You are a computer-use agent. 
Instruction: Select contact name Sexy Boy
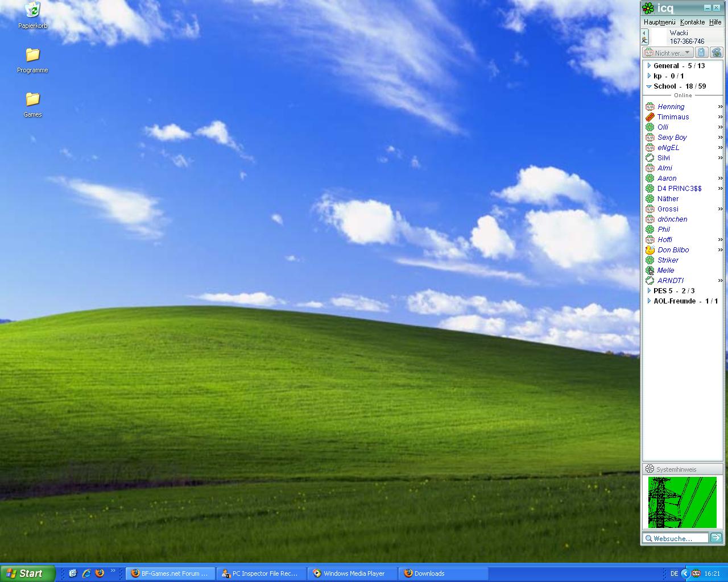point(672,138)
